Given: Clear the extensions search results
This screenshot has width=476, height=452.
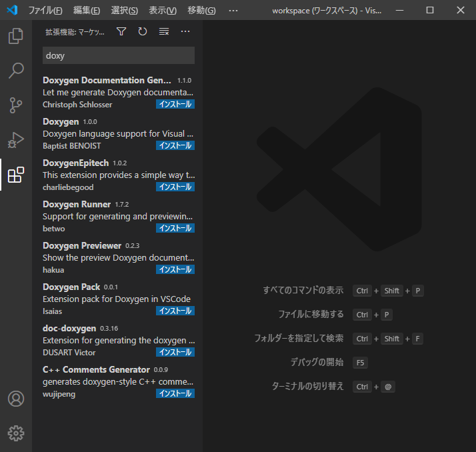Looking at the screenshot, I should (164, 31).
